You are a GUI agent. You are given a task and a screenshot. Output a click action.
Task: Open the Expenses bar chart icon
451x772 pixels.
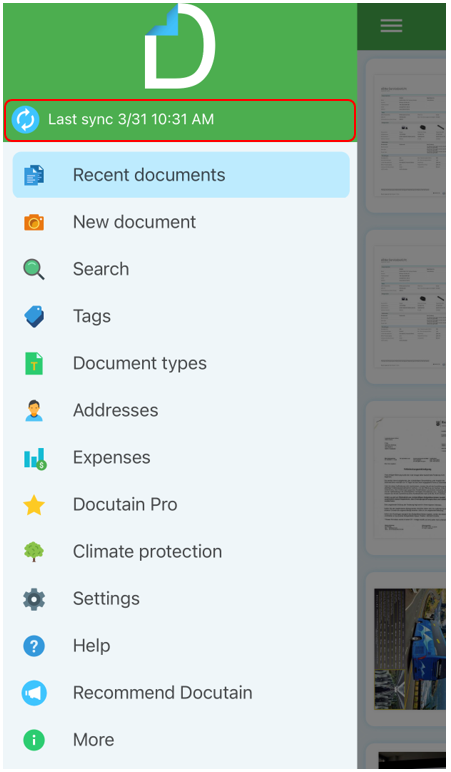[x=35, y=458]
